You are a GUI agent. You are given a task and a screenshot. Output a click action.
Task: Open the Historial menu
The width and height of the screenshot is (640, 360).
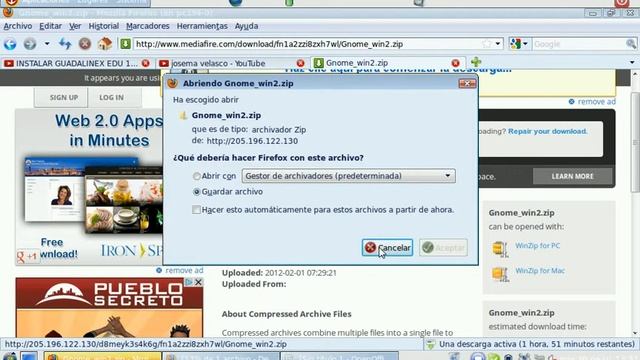(x=104, y=26)
